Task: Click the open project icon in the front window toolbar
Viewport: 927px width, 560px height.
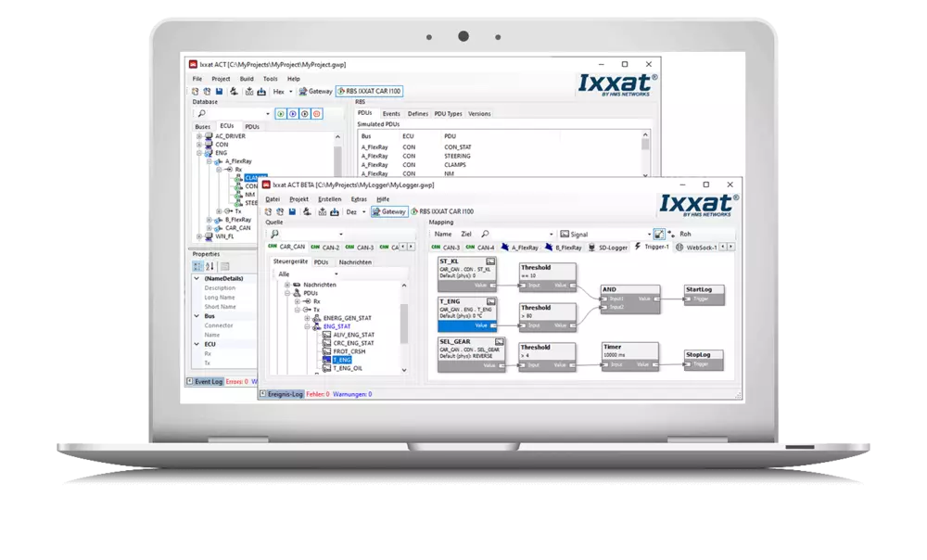Action: [x=280, y=211]
